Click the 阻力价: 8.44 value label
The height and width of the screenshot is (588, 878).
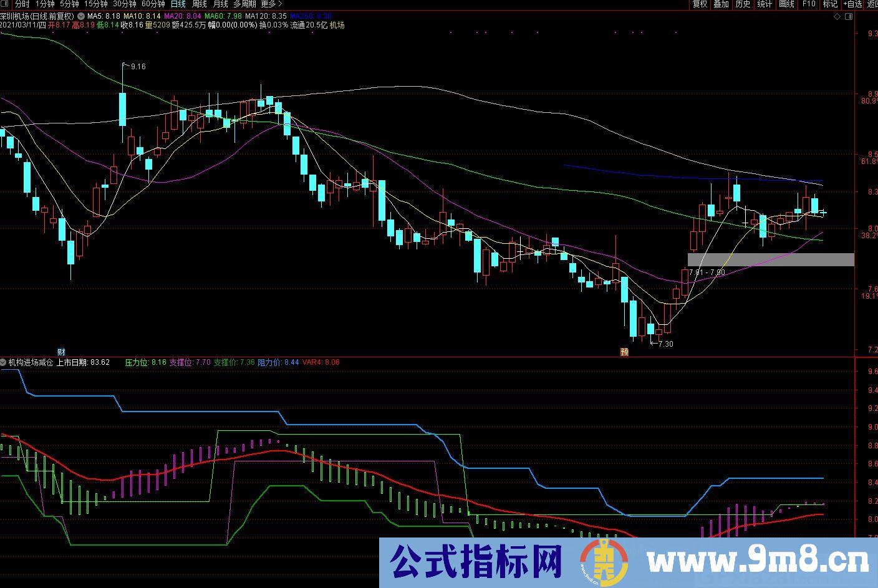click(x=278, y=362)
